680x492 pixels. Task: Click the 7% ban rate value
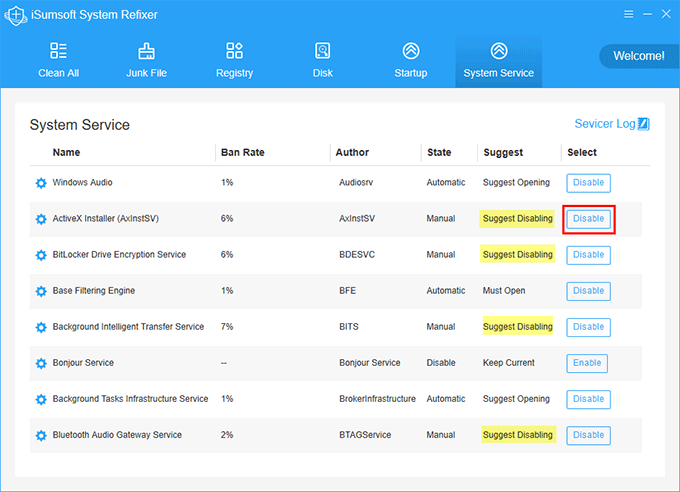(227, 327)
